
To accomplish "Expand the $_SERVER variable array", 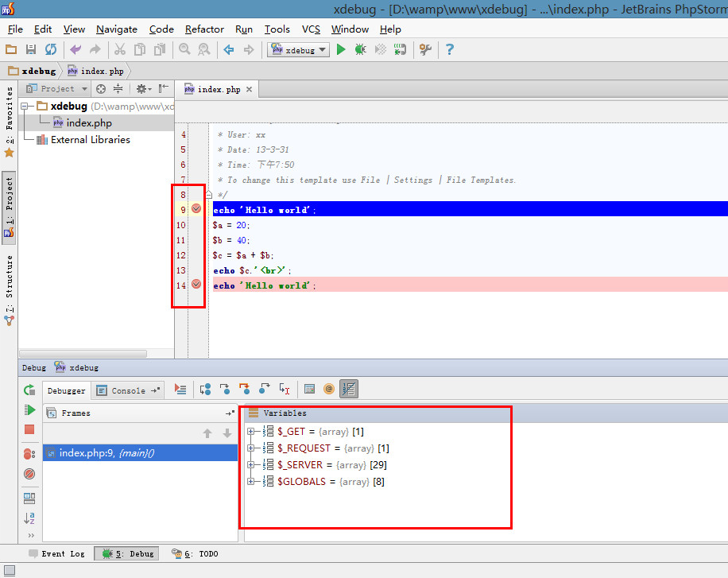I will (x=250, y=465).
